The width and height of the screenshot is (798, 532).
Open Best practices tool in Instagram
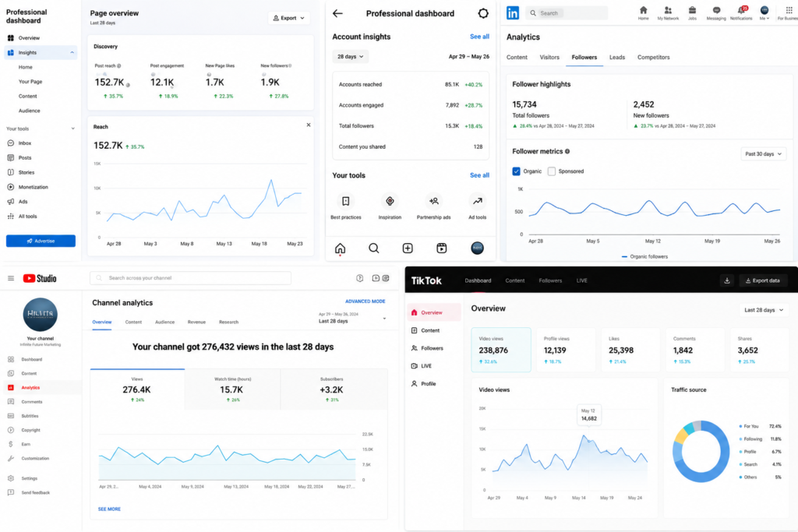point(345,206)
